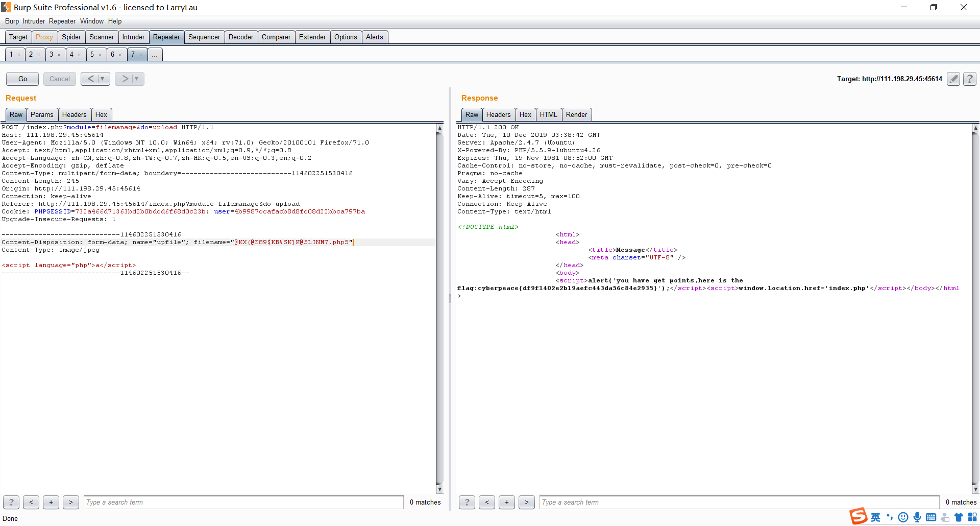This screenshot has width=980, height=526.
Task: Close Repeater tab 1
Action: coord(19,55)
